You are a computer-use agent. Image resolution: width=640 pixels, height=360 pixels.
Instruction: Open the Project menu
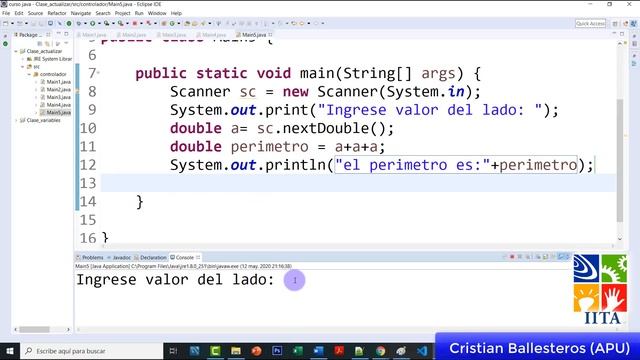(122, 13)
